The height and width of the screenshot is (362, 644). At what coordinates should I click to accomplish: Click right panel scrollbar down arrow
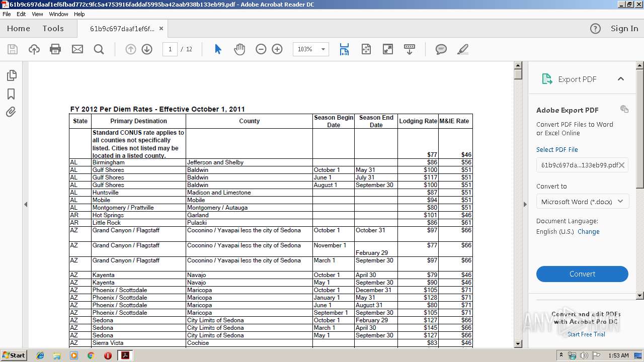[x=640, y=296]
